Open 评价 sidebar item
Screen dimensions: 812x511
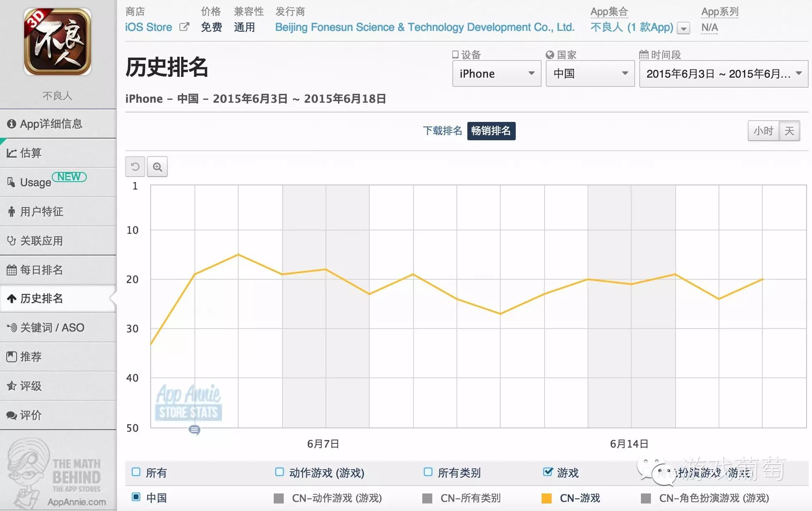pos(58,415)
